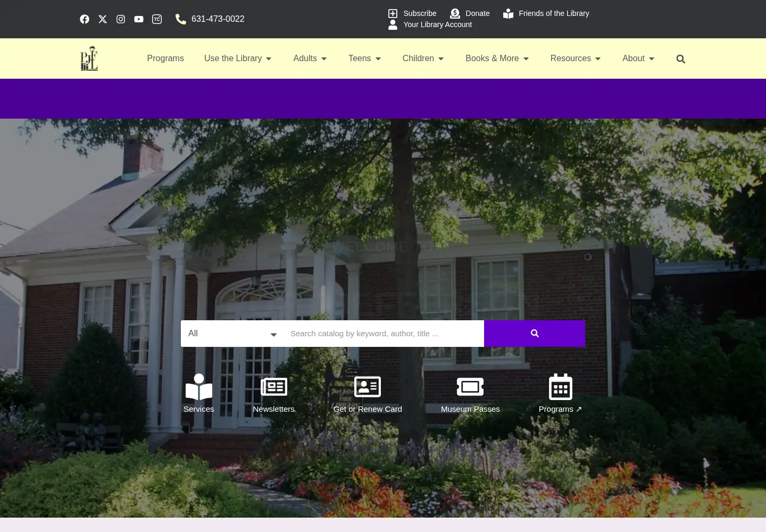Viewport: 766px width, 532px height.
Task: Open the All catalog filter dropdown
Action: click(x=232, y=334)
